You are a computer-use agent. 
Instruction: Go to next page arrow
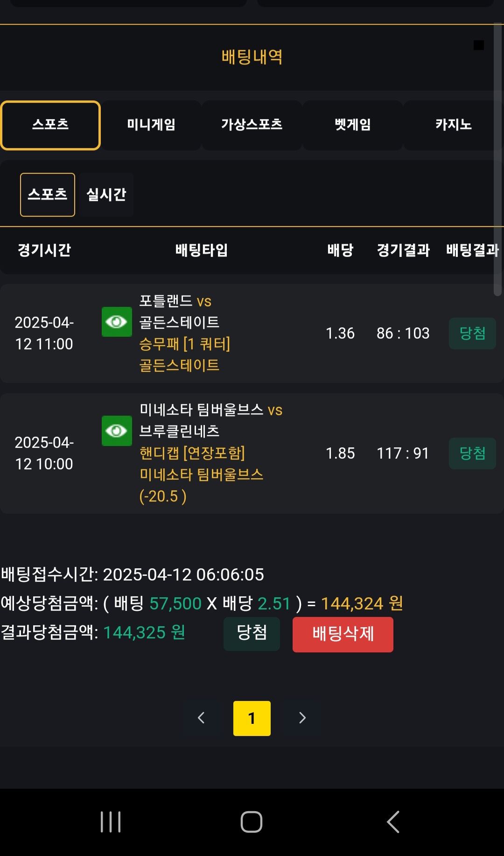302,718
